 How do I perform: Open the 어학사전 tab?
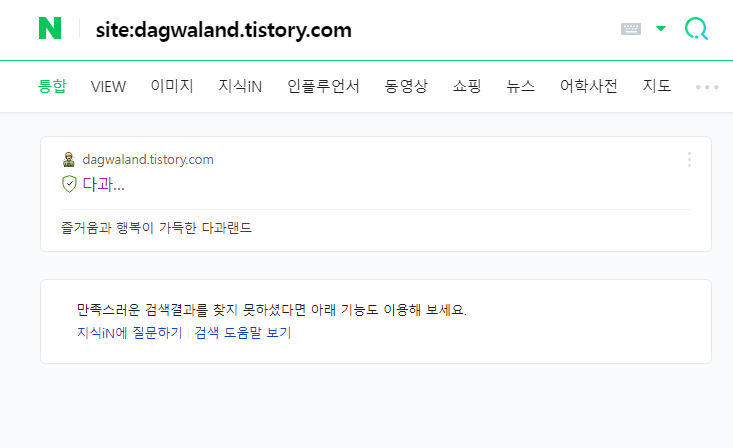pyautogui.click(x=589, y=86)
